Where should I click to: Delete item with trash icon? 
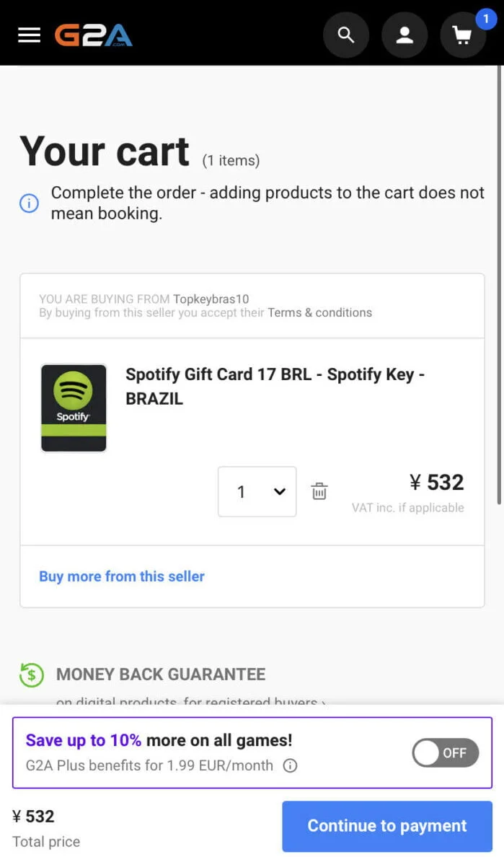point(319,492)
